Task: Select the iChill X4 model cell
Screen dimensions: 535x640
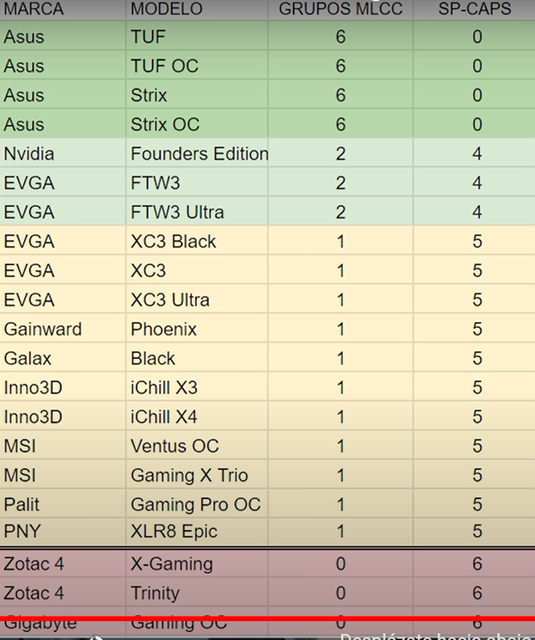Action: [x=197, y=417]
